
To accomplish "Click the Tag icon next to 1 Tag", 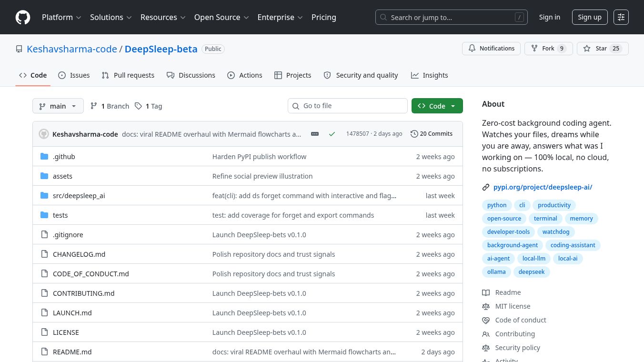I will [x=138, y=106].
